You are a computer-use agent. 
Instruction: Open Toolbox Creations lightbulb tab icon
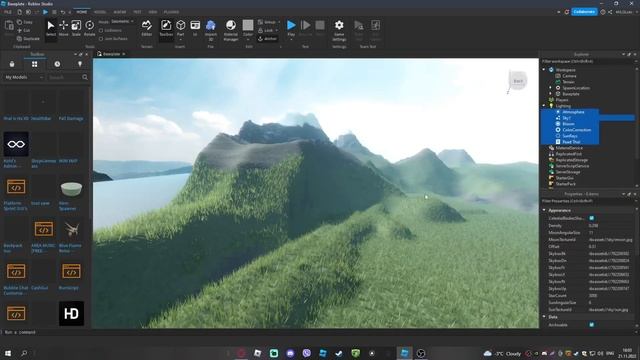coord(80,64)
